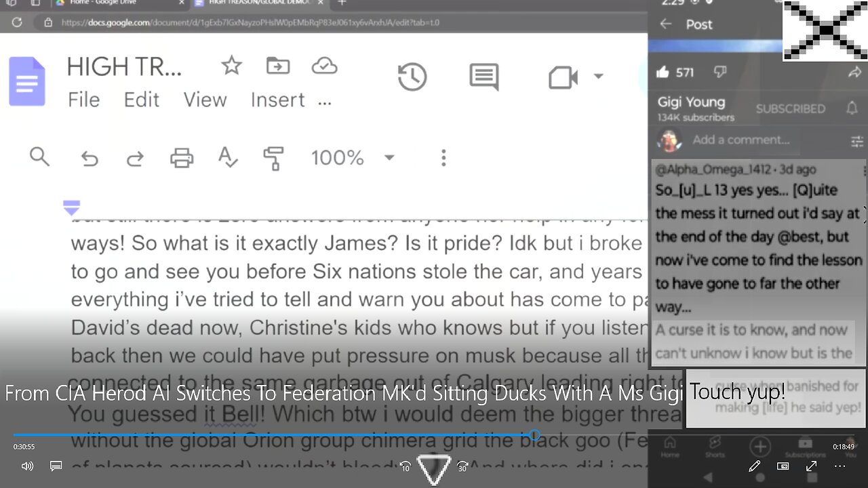This screenshot has height=488, width=868.
Task: Click the center play/pause triangle control
Action: pos(433,469)
